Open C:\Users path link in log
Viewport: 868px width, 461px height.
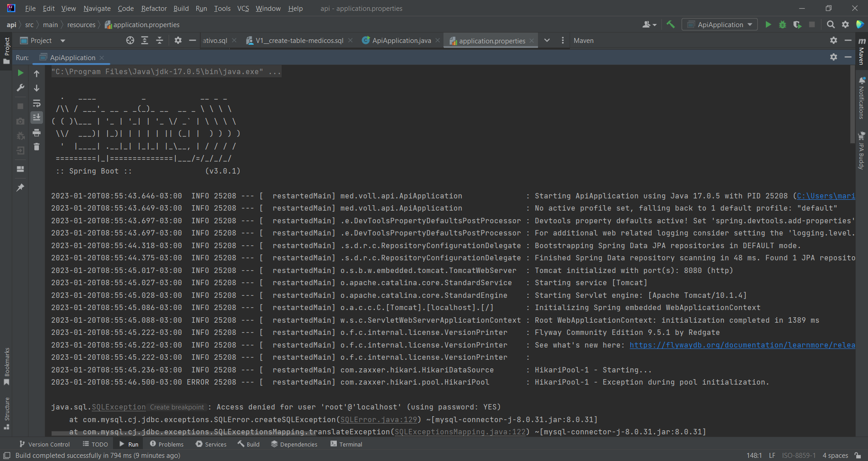(x=826, y=196)
